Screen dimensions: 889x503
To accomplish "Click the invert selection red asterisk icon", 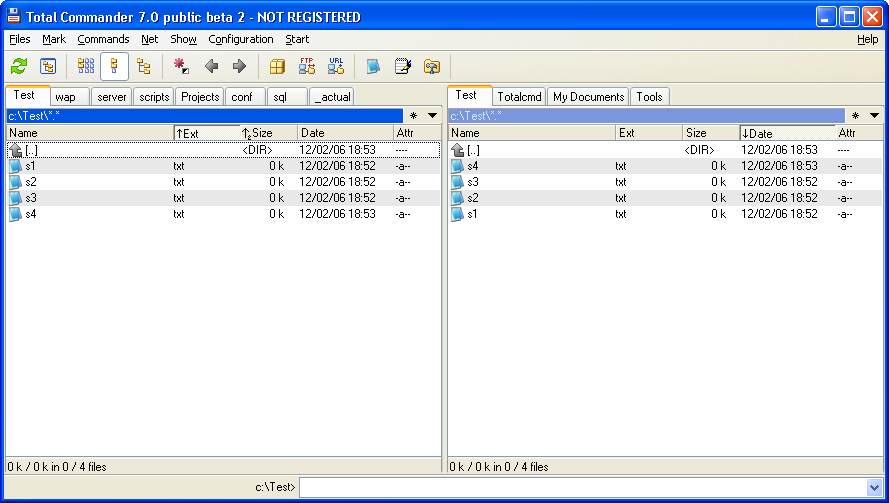I will tap(181, 66).
